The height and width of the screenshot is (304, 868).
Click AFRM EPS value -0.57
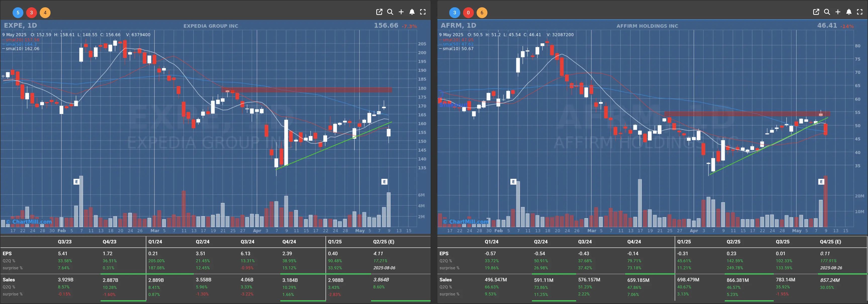coord(490,253)
